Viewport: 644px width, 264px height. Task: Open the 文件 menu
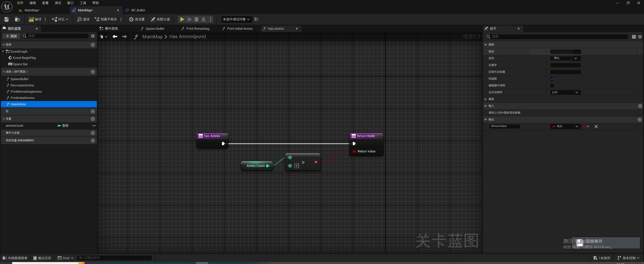(x=20, y=3)
